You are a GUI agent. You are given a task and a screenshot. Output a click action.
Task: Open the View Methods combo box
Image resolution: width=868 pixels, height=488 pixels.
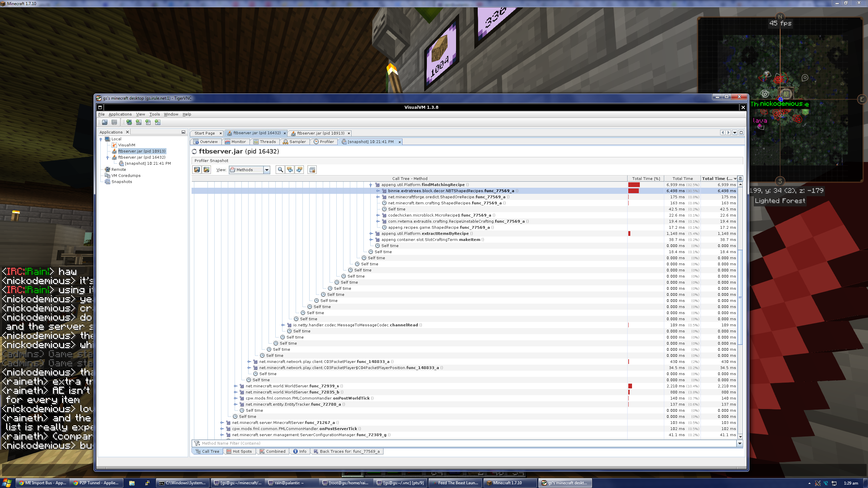pos(250,170)
